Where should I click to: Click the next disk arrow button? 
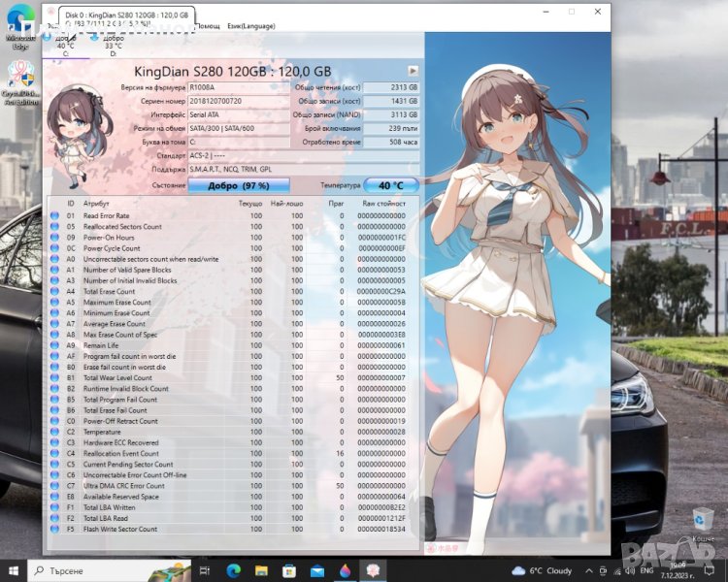414,71
